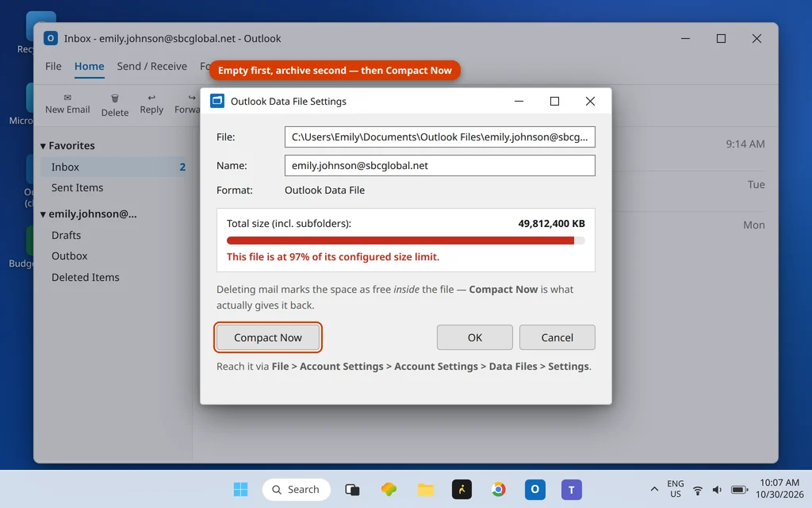The image size is (812, 508).
Task: Minimize the Data File Settings dialog
Action: click(519, 101)
